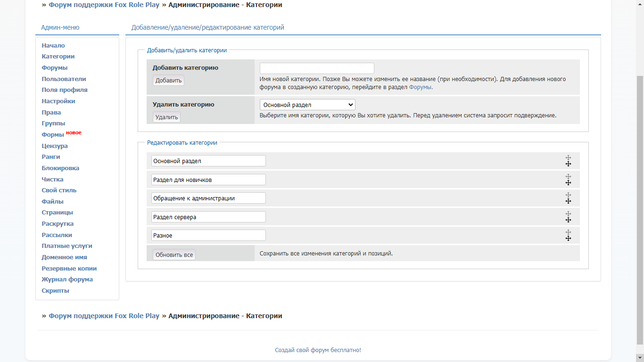Open Форумы in the admin menu
This screenshot has height=362, width=644.
(54, 67)
